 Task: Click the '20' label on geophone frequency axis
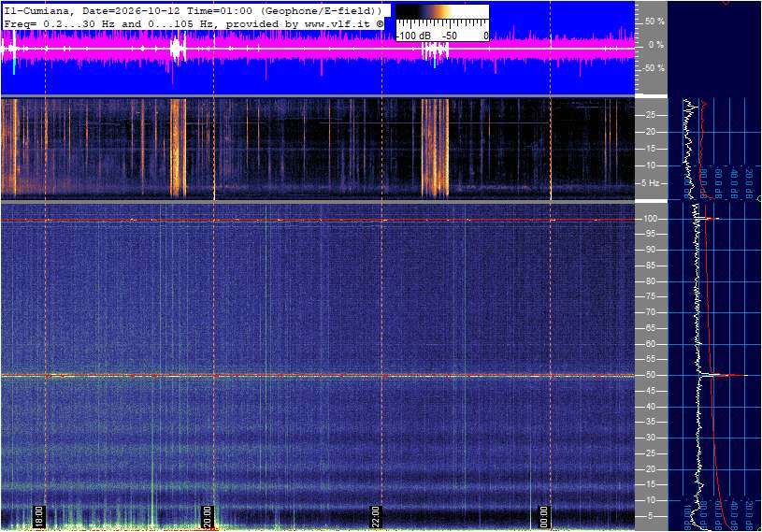(x=650, y=132)
